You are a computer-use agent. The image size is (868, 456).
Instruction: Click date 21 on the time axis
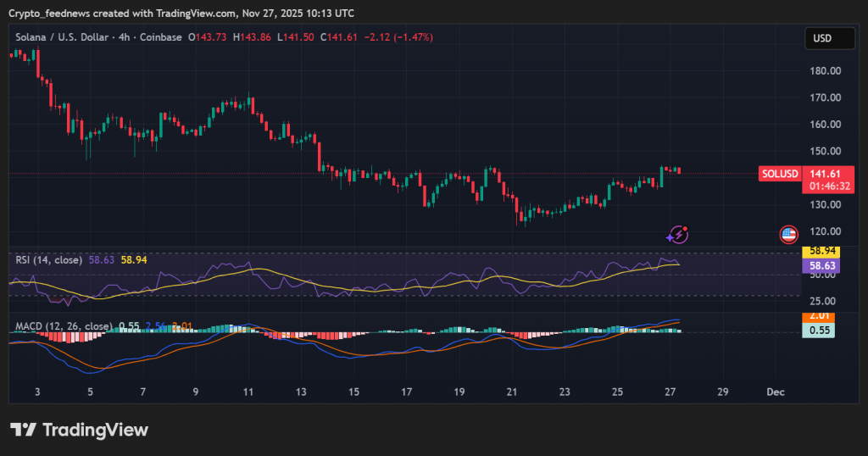pos(512,392)
